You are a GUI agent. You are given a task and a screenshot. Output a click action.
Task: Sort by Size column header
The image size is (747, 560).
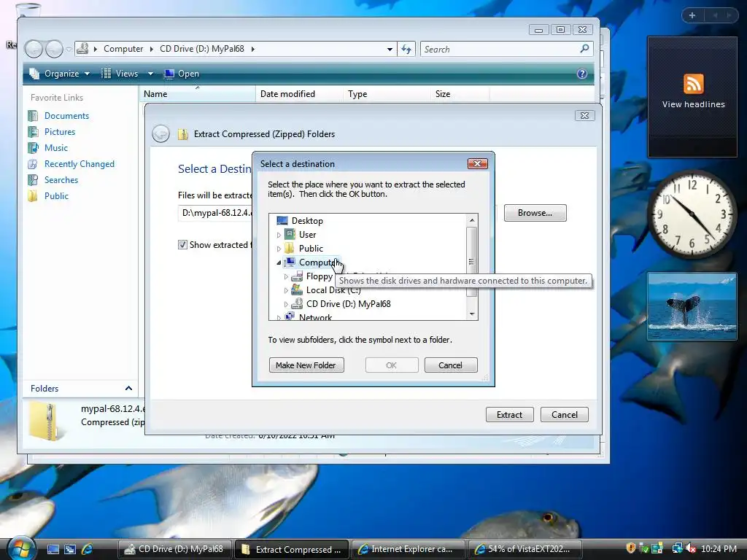point(460,94)
